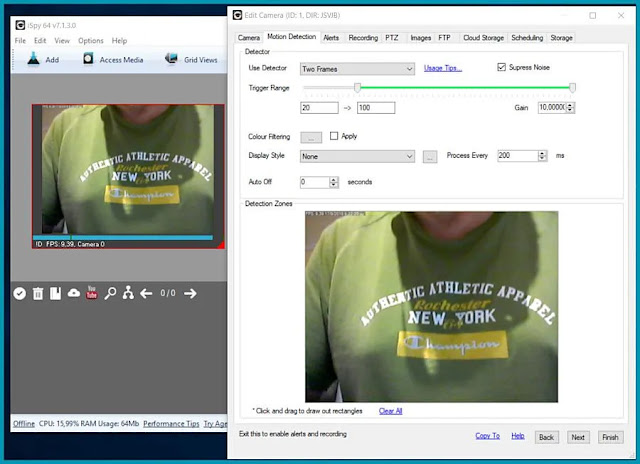The height and width of the screenshot is (464, 640).
Task: Click Gain spinner arrows
Action: (571, 108)
